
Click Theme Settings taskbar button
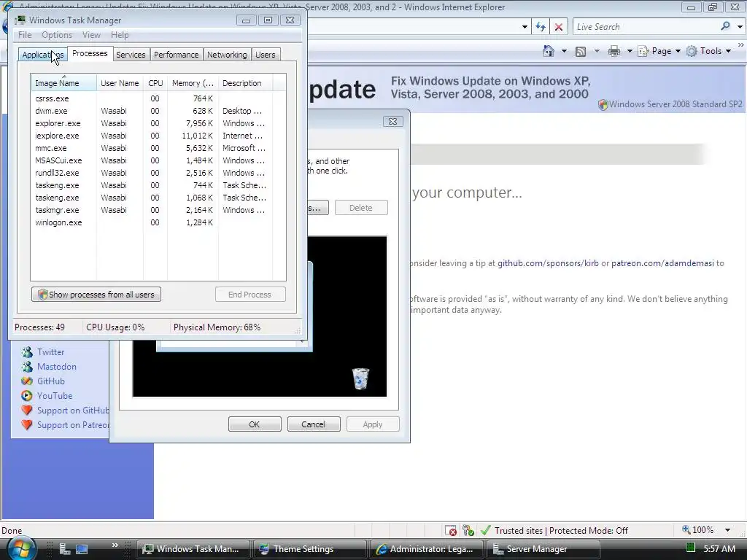(309, 548)
